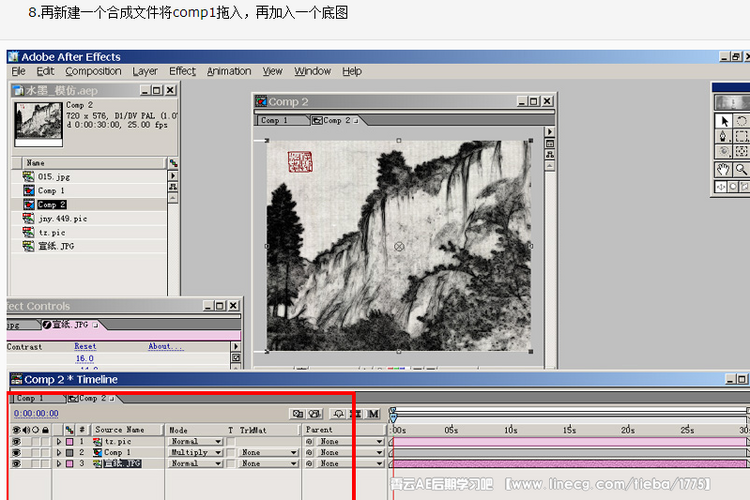Enable motion blur M button

[x=373, y=413]
